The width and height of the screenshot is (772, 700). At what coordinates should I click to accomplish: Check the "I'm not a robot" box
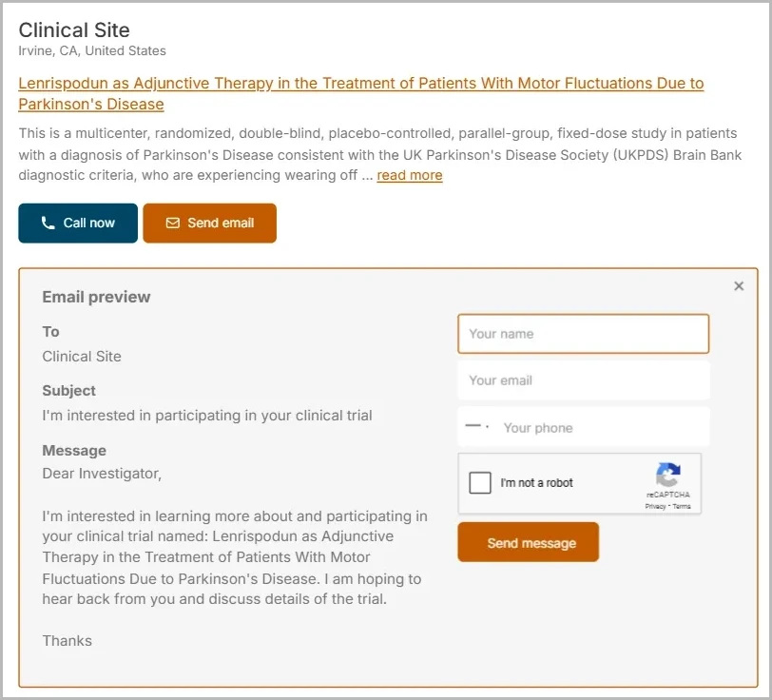pyautogui.click(x=480, y=483)
